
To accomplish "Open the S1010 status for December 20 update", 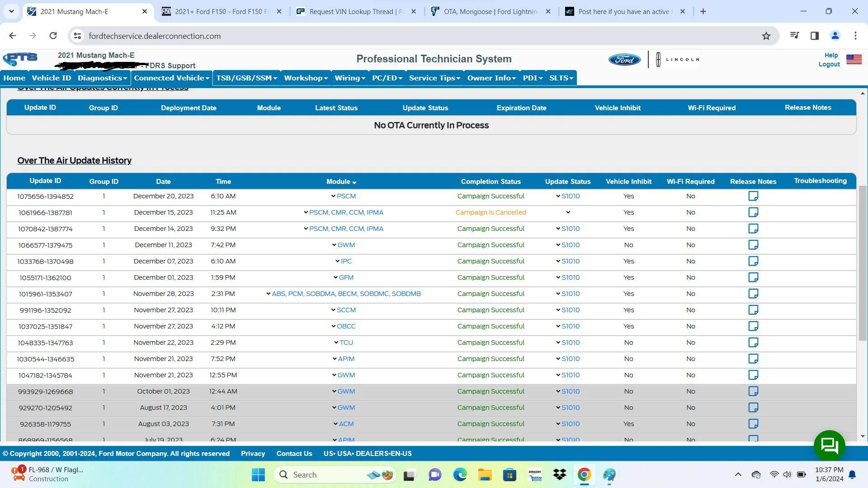I will pyautogui.click(x=571, y=196).
